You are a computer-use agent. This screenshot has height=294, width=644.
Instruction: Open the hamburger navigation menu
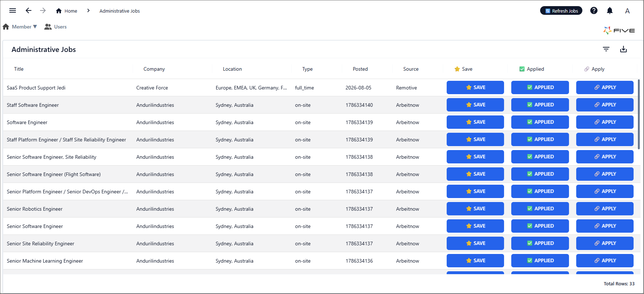click(x=13, y=10)
